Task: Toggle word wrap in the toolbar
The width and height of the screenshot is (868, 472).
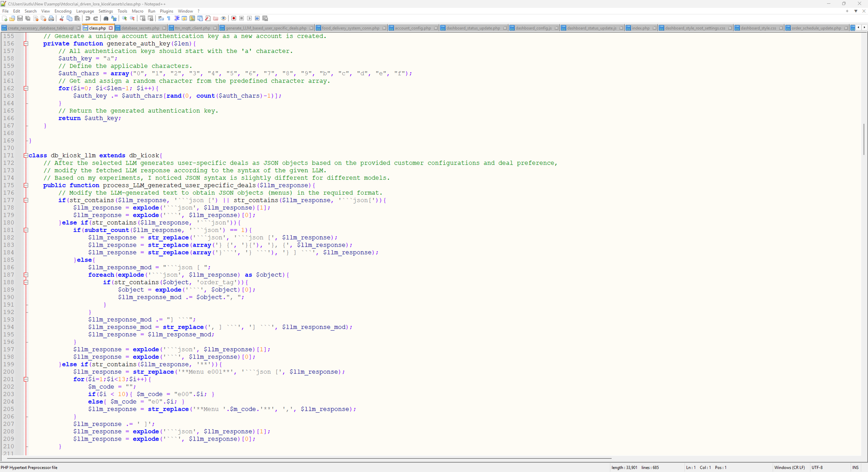Action: coord(161,18)
